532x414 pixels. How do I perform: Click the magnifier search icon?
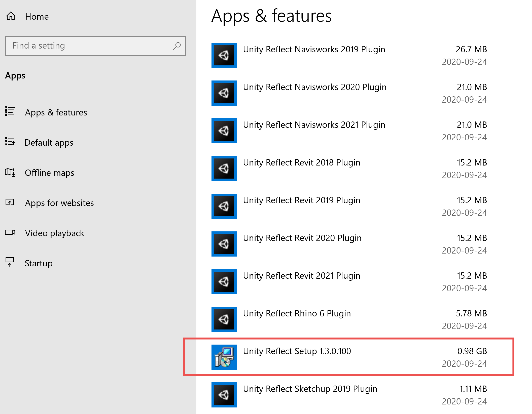click(177, 46)
